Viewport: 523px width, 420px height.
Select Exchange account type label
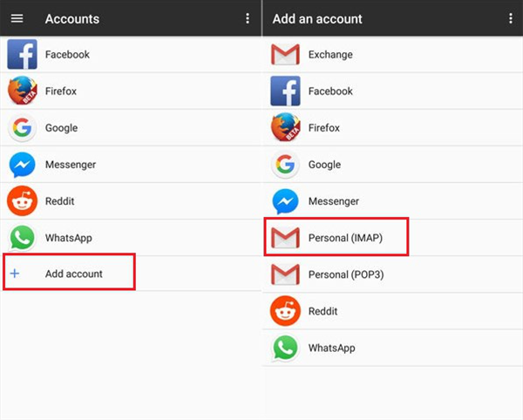coord(330,55)
